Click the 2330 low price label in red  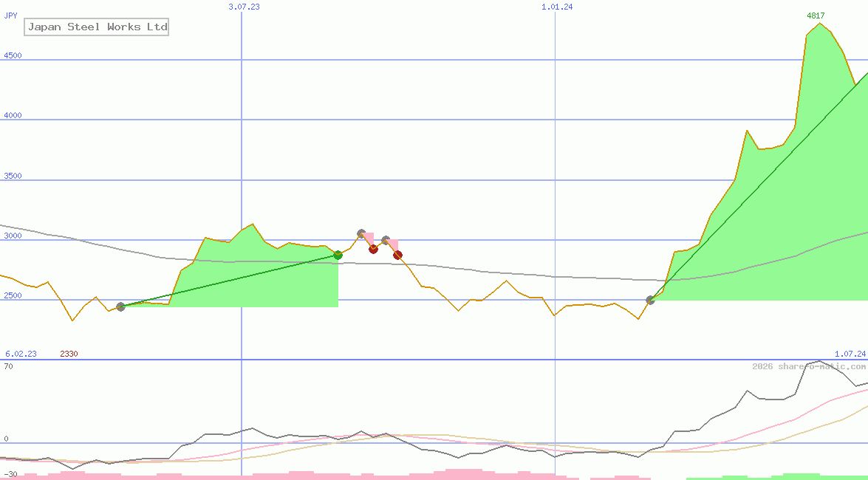click(x=69, y=354)
